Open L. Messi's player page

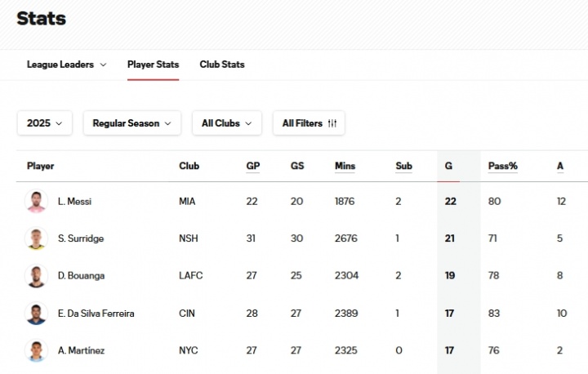click(x=74, y=201)
